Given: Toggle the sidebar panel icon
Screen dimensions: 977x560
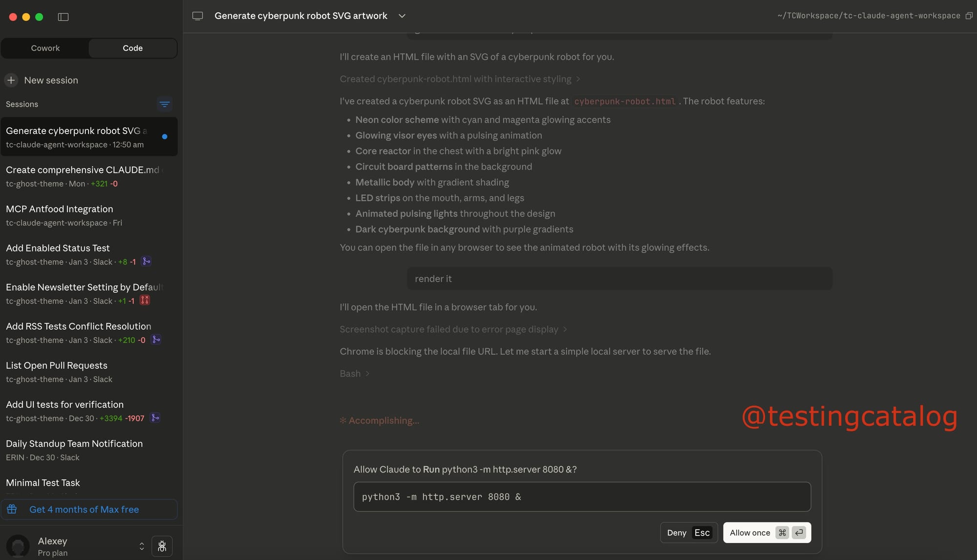Looking at the screenshot, I should pyautogui.click(x=63, y=17).
